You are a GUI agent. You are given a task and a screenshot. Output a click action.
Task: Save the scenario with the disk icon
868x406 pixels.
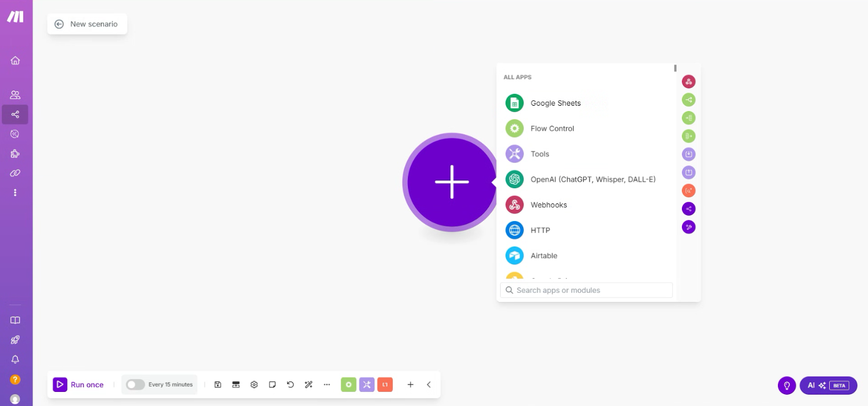[218, 384]
